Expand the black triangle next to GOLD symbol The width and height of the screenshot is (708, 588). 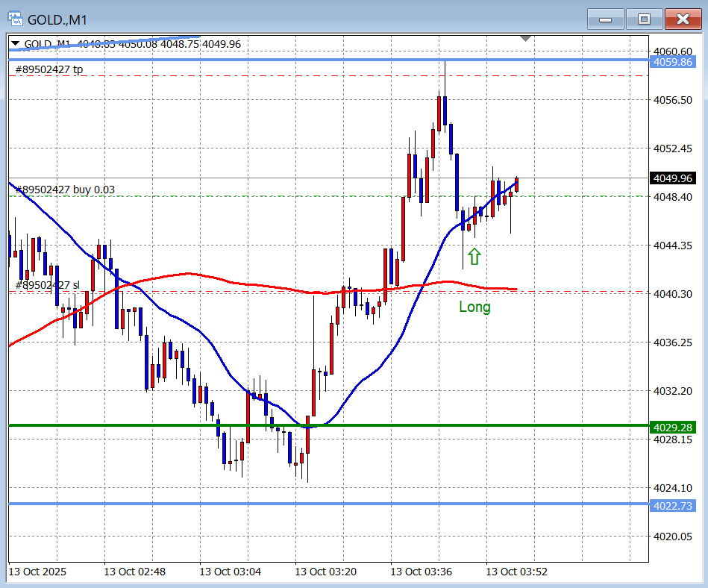coord(14,44)
